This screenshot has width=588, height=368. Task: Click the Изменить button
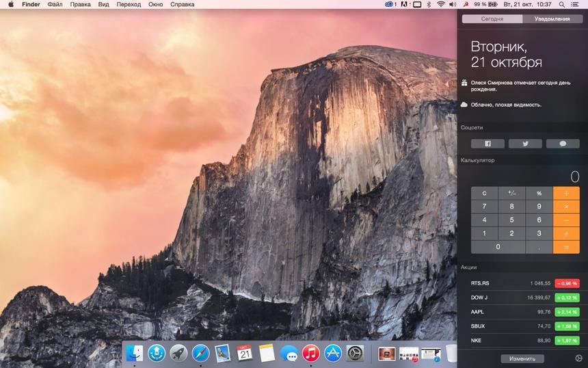tap(522, 358)
